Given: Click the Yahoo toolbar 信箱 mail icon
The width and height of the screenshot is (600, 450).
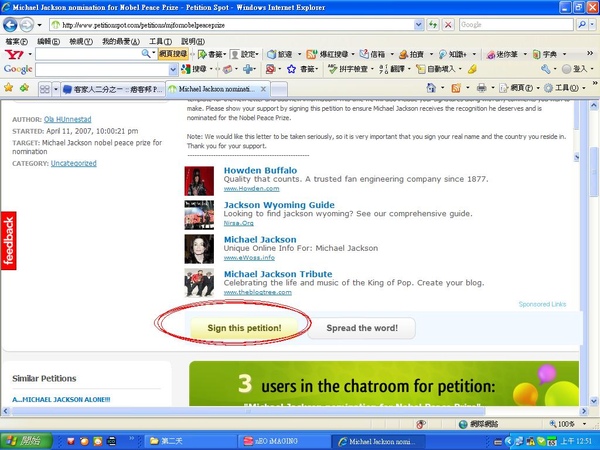Looking at the screenshot, I should 372,54.
